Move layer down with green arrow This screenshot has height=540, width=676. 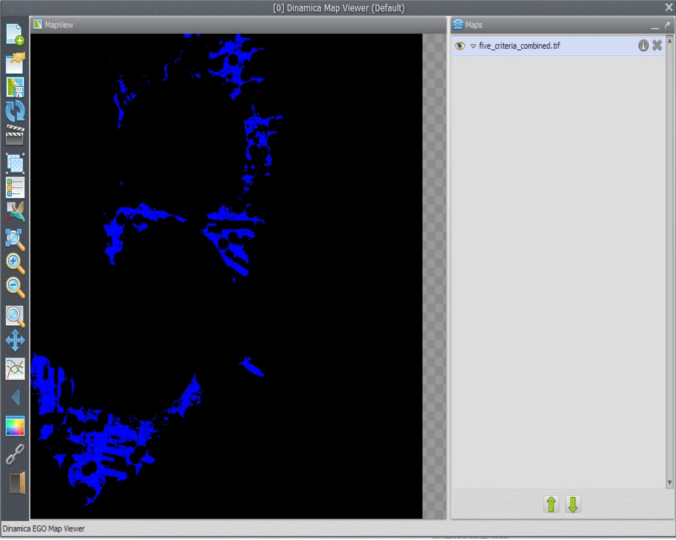pyautogui.click(x=573, y=504)
